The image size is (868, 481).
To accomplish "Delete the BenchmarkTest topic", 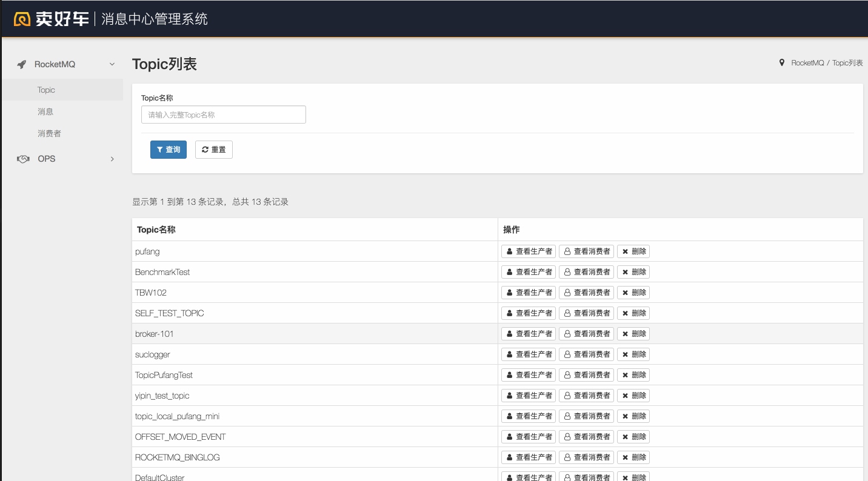I will coord(633,272).
